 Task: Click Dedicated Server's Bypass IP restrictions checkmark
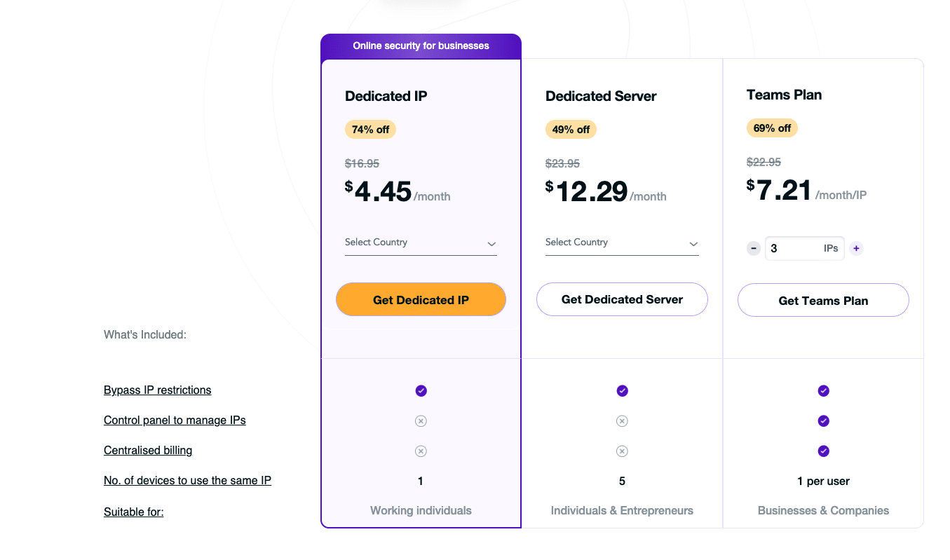pyautogui.click(x=622, y=390)
